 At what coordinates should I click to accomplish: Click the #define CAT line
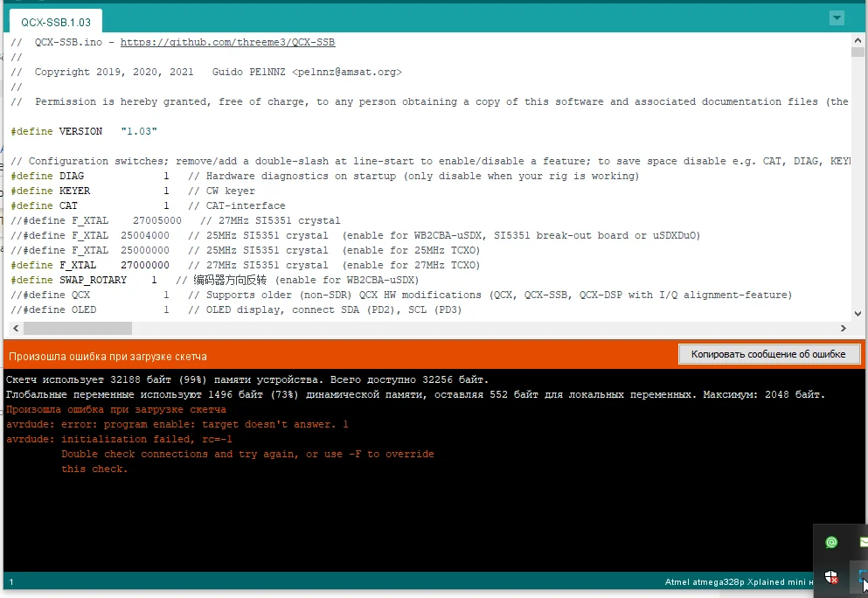point(148,206)
